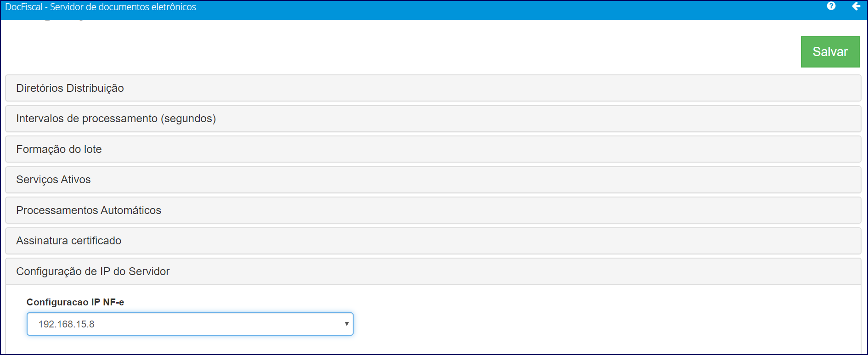This screenshot has width=868, height=355.
Task: Collapse Configuração de IP do Servidor section
Action: click(433, 271)
